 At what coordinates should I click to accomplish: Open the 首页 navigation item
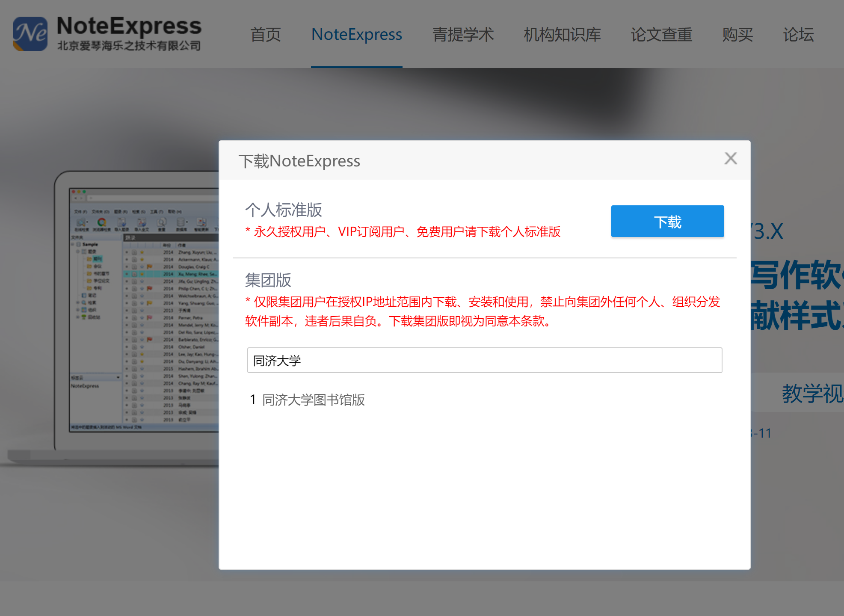pyautogui.click(x=265, y=35)
